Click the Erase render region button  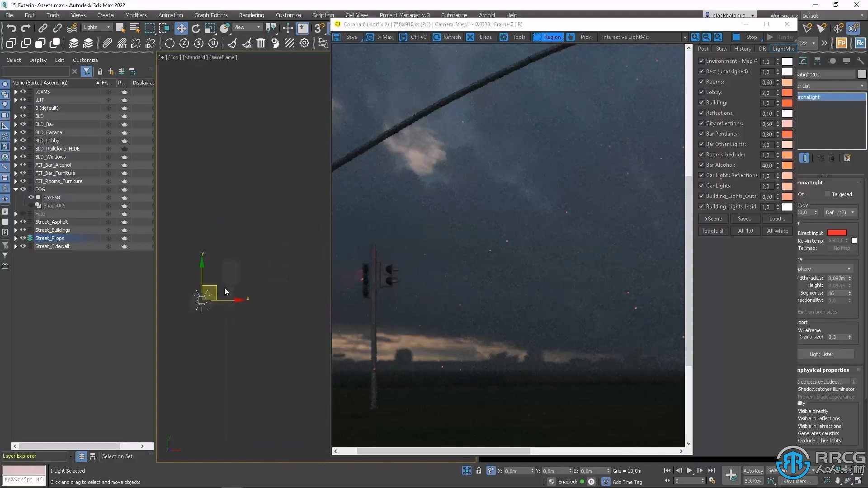coord(485,37)
